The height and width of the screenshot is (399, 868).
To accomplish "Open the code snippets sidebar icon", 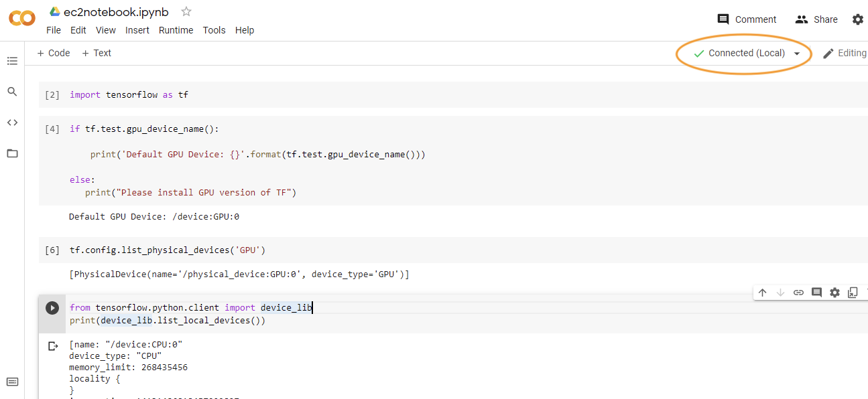I will tap(12, 123).
